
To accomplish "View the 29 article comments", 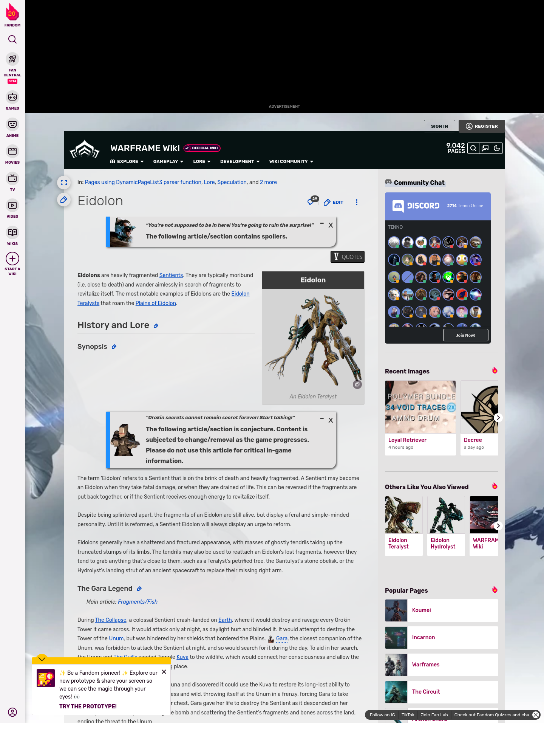I will 312,201.
